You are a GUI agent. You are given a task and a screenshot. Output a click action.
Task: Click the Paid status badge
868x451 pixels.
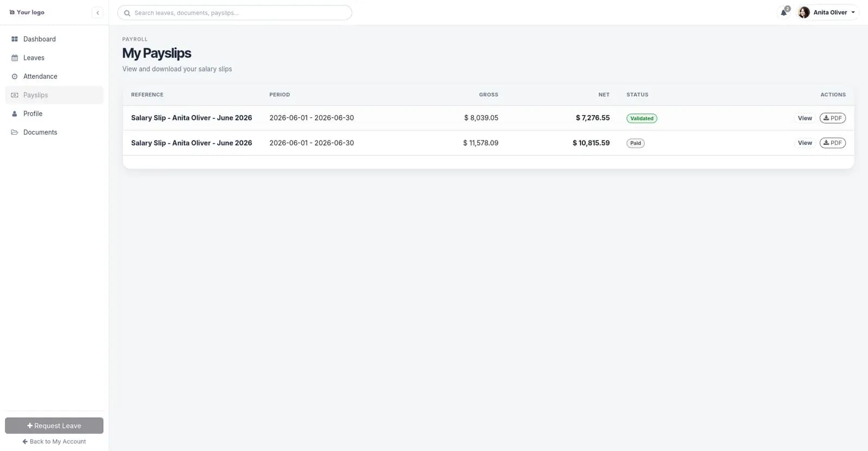tap(636, 143)
